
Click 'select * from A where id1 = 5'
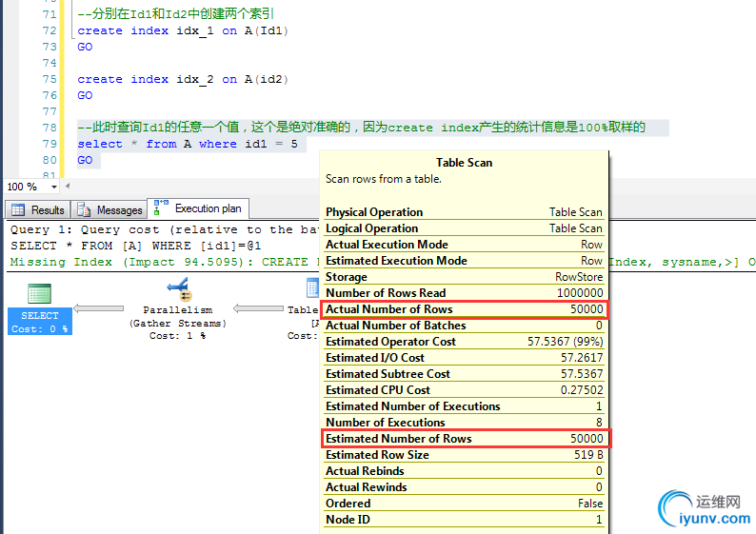[x=187, y=144]
